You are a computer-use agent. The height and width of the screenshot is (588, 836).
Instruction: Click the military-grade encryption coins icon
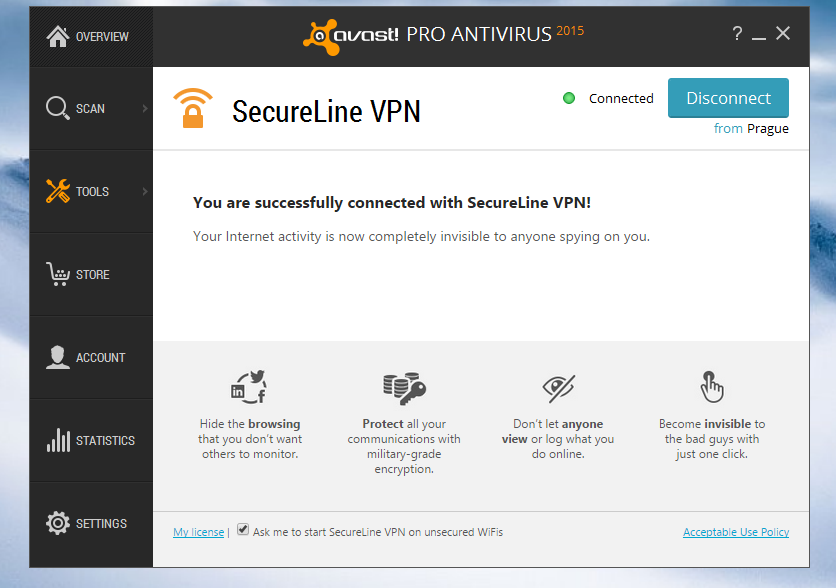[403, 387]
